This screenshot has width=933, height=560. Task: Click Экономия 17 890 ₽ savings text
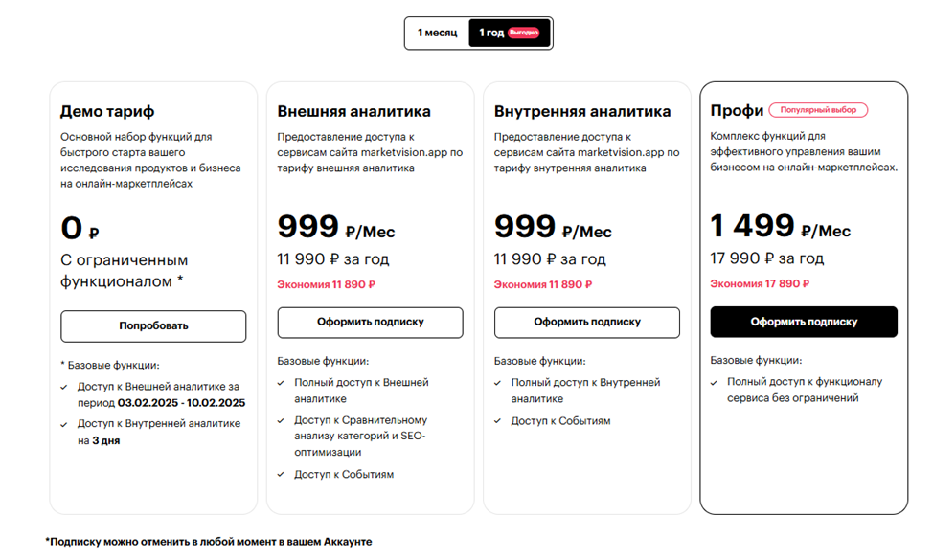point(759,283)
